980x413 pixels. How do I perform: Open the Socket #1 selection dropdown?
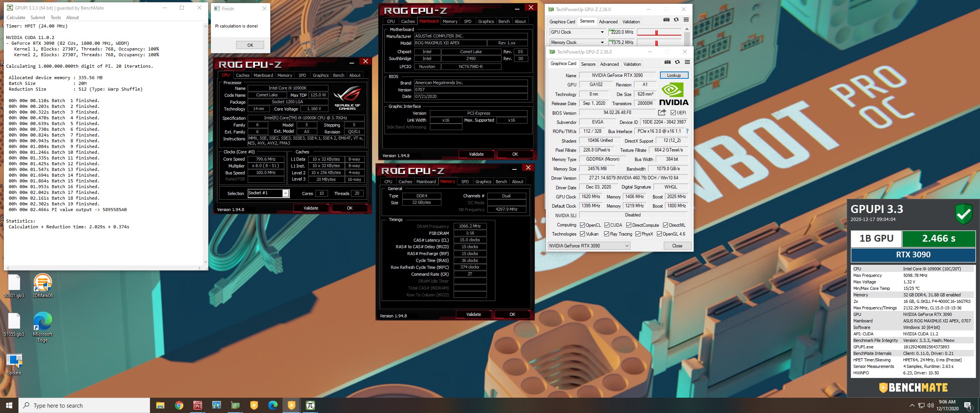268,193
